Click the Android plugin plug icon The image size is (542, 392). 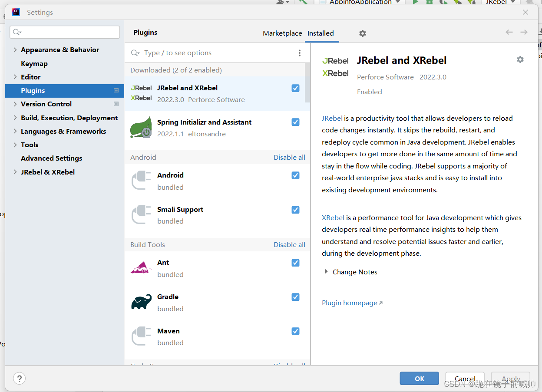pos(141,181)
